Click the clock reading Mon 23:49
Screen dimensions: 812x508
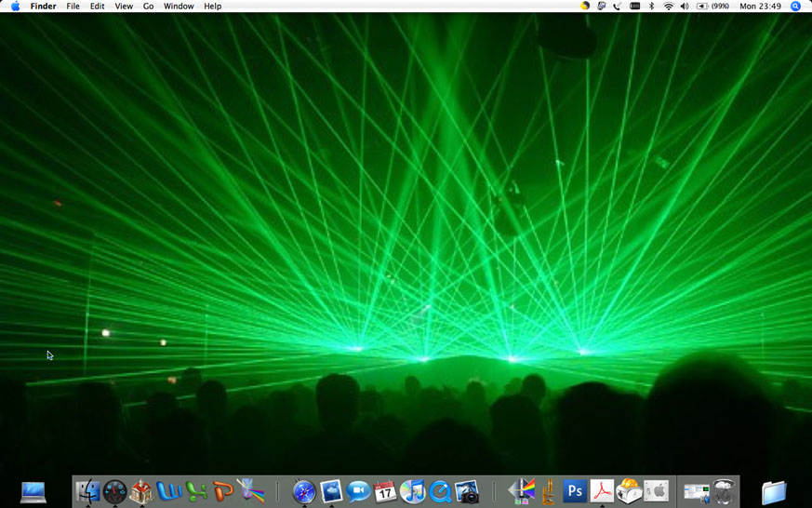coord(760,7)
